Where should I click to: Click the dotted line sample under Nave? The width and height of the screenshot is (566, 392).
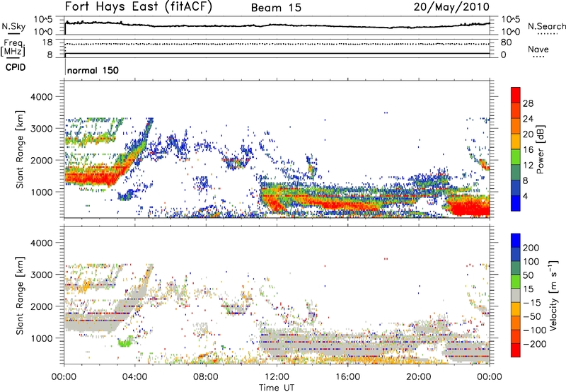538,57
